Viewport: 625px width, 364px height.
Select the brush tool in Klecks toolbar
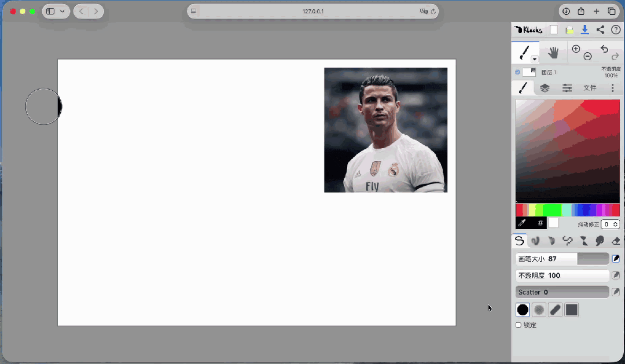coord(524,52)
